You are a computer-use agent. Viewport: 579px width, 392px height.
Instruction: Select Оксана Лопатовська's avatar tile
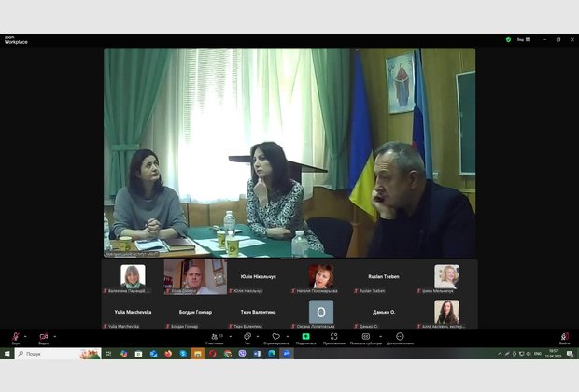coord(321,312)
